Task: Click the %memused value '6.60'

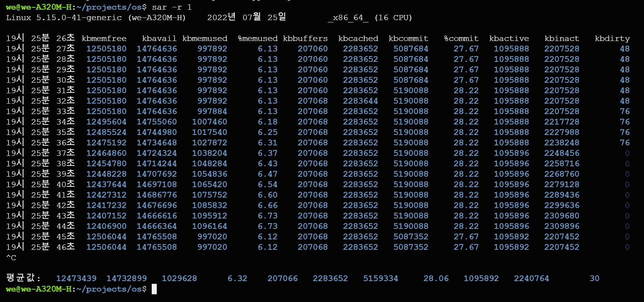Action: click(268, 195)
